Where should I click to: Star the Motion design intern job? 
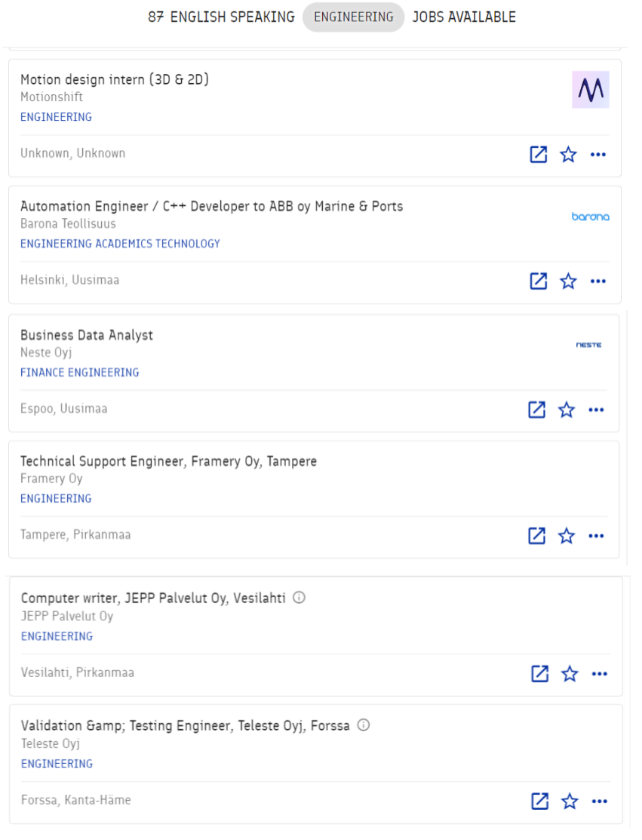(x=568, y=155)
